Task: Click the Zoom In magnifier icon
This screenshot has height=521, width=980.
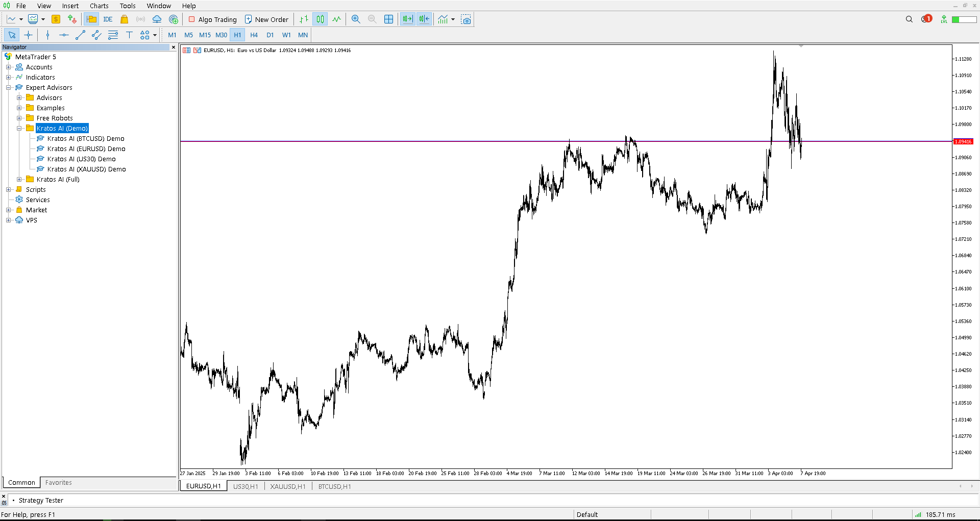Action: 356,19
